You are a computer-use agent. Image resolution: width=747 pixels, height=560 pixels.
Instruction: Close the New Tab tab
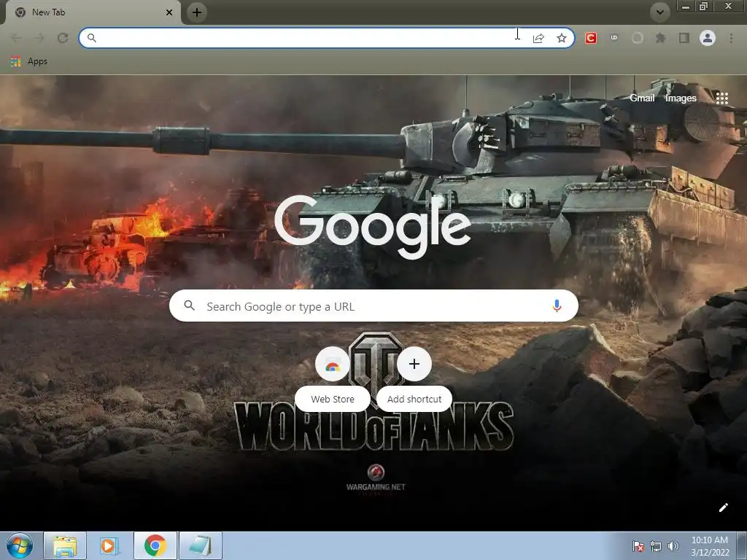tap(169, 12)
